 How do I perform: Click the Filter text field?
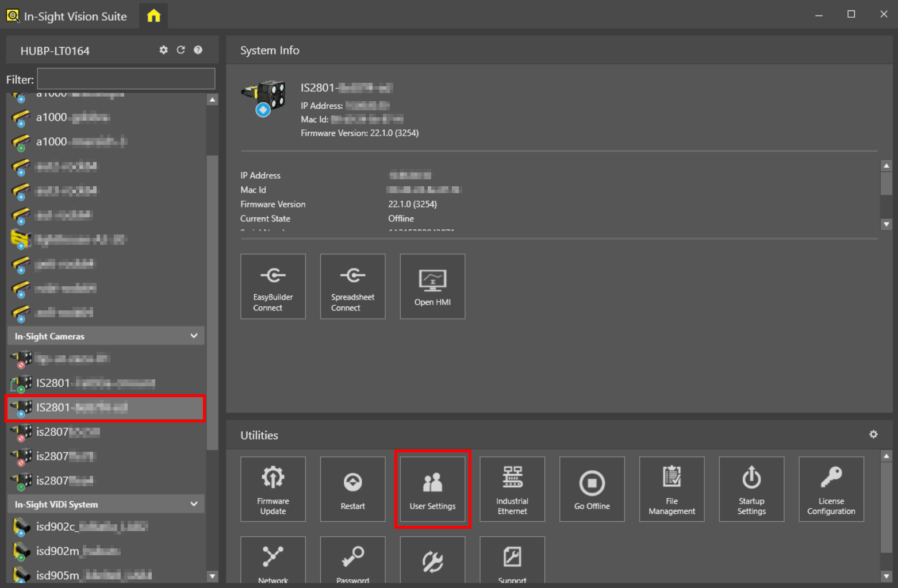(126, 79)
